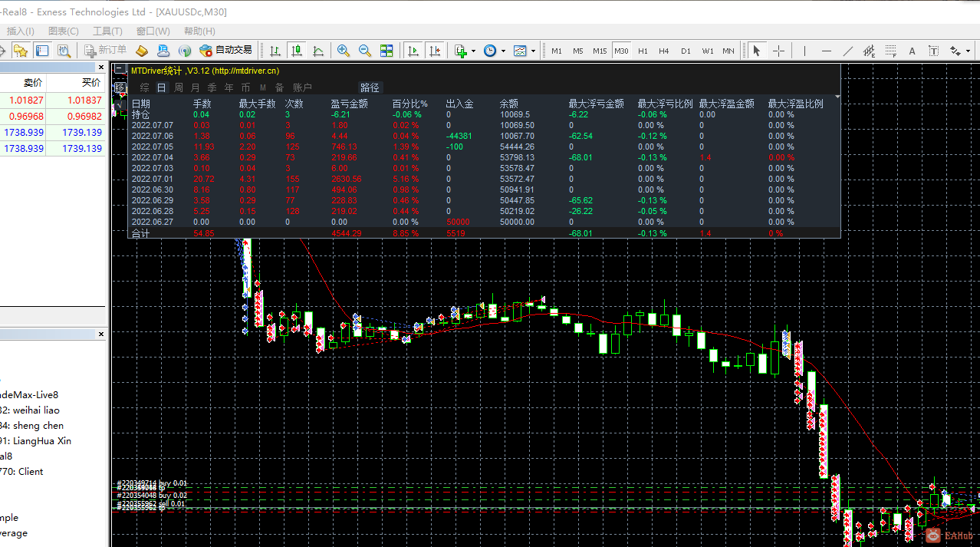Select the 合计 total row label
Screen dimensions: 980x547
coord(141,232)
